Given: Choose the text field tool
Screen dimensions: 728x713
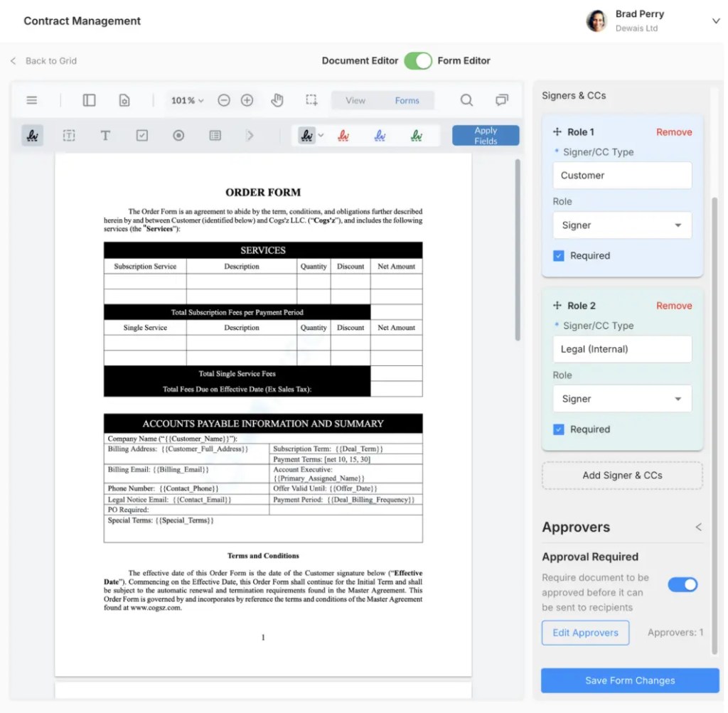Looking at the screenshot, I should tap(105, 135).
